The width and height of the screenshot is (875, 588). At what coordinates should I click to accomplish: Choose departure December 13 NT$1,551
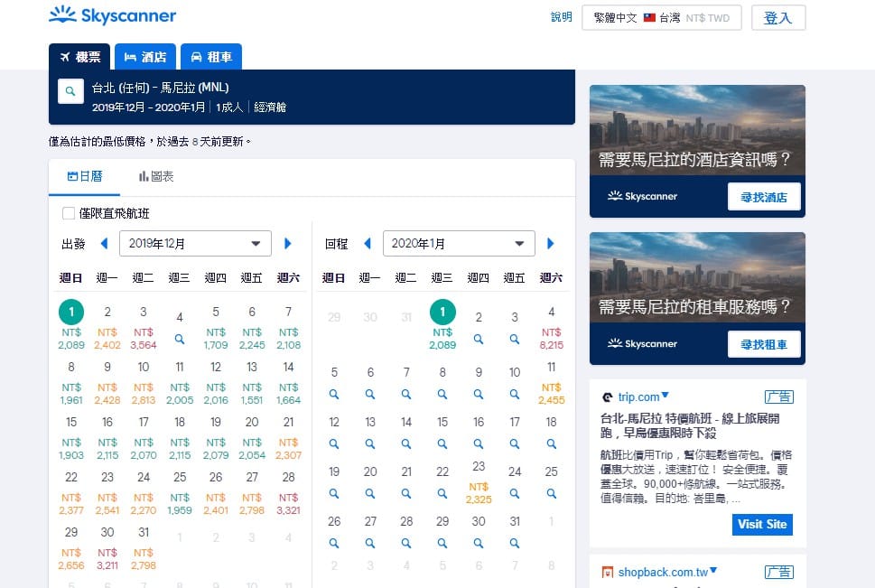click(252, 382)
